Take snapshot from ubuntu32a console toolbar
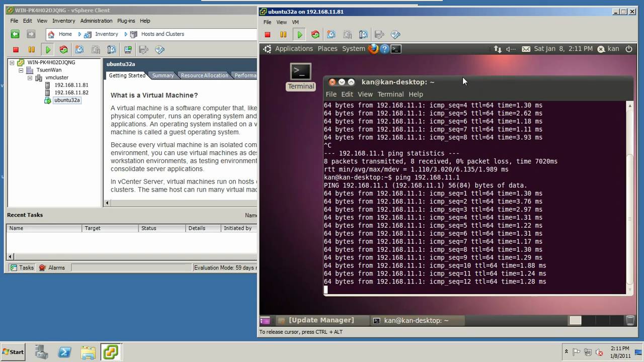 pos(331,35)
